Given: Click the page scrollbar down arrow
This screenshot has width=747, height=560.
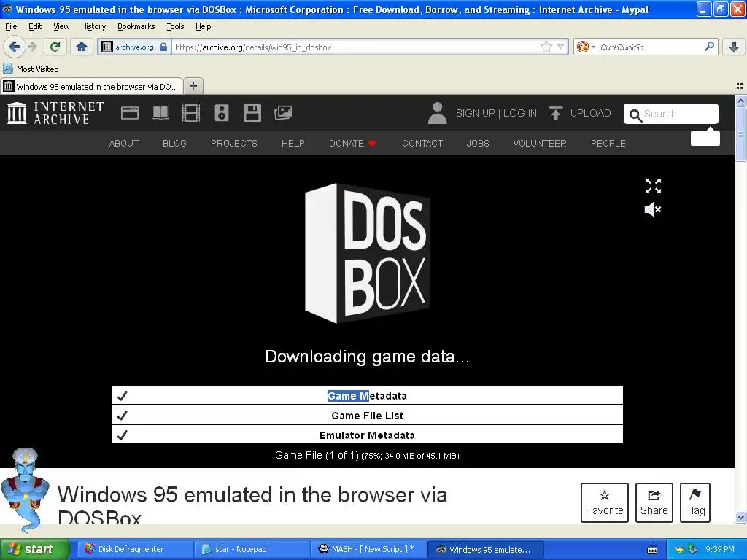Looking at the screenshot, I should (740, 518).
